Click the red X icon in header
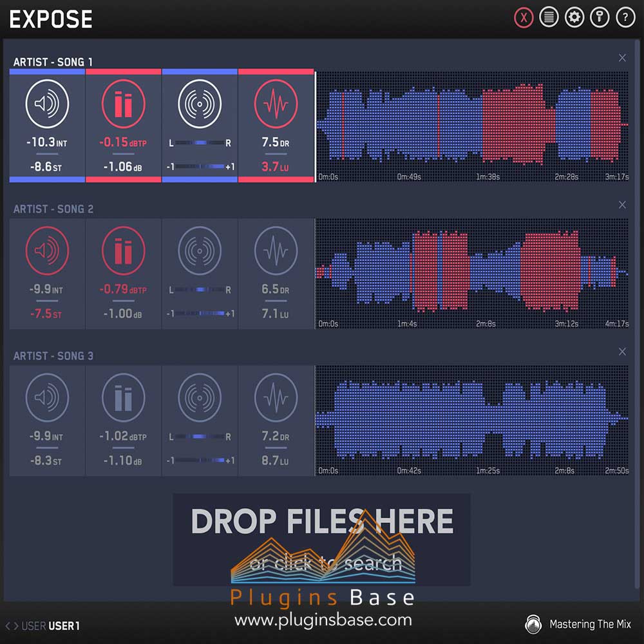The height and width of the screenshot is (644, 644). pyautogui.click(x=524, y=17)
